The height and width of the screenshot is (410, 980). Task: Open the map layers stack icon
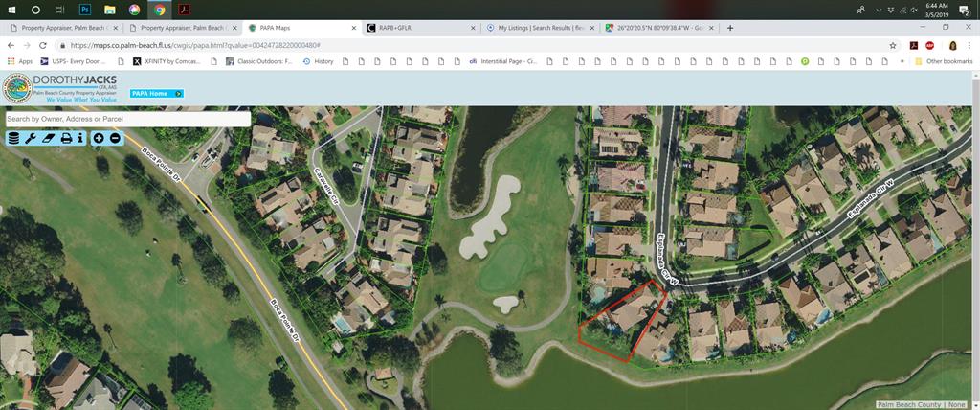[13, 139]
